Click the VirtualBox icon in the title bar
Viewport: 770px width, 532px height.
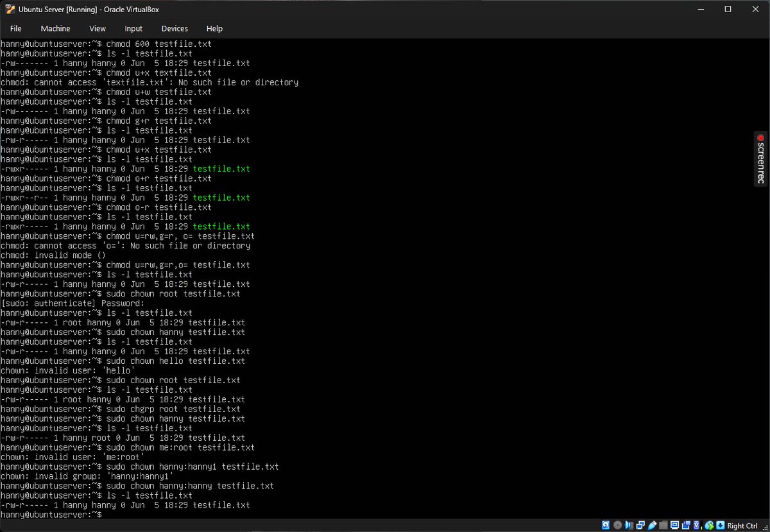[10, 10]
